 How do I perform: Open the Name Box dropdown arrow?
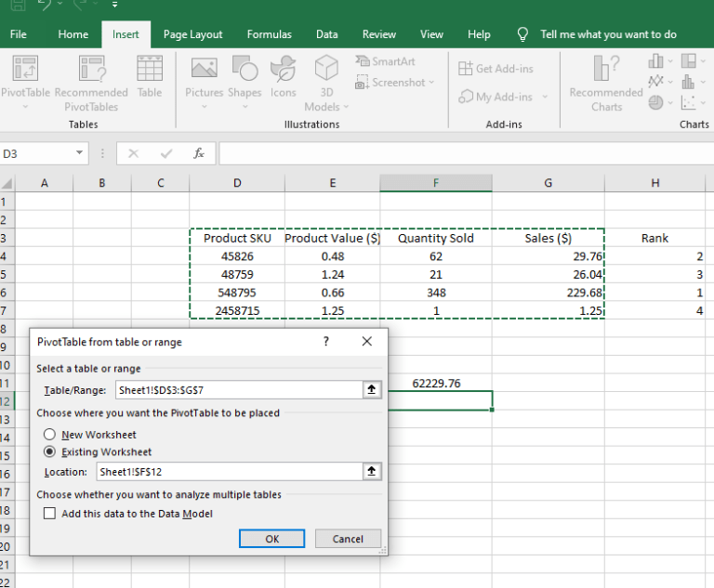coord(79,153)
